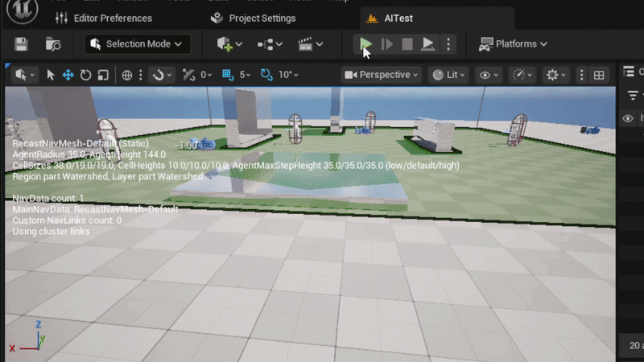This screenshot has width=644, height=362.
Task: Toggle grid location snapping icon
Action: pyautogui.click(x=228, y=75)
